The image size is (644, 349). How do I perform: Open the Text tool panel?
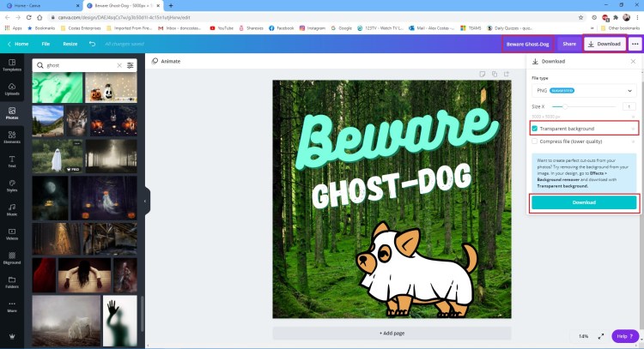(12, 160)
